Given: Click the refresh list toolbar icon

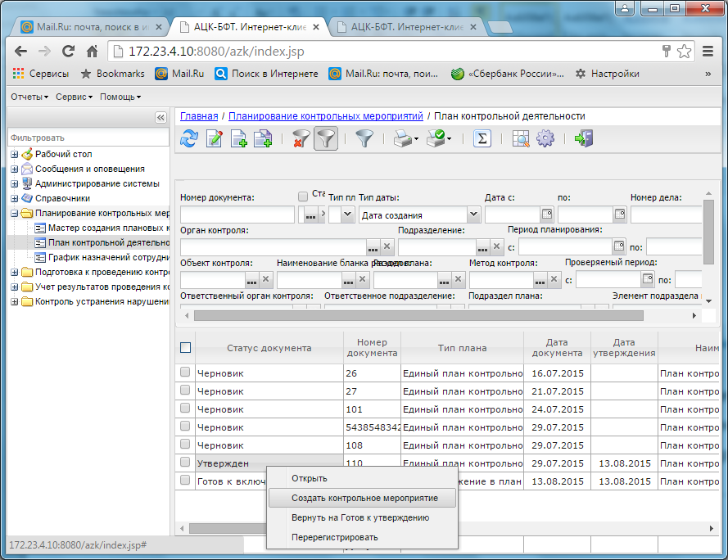Looking at the screenshot, I should click(189, 138).
